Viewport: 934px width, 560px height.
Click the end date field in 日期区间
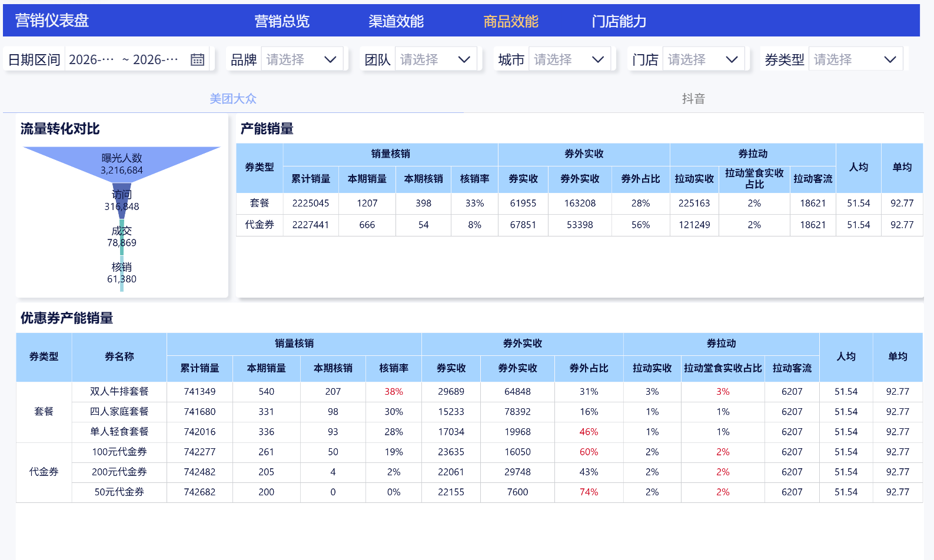point(155,59)
